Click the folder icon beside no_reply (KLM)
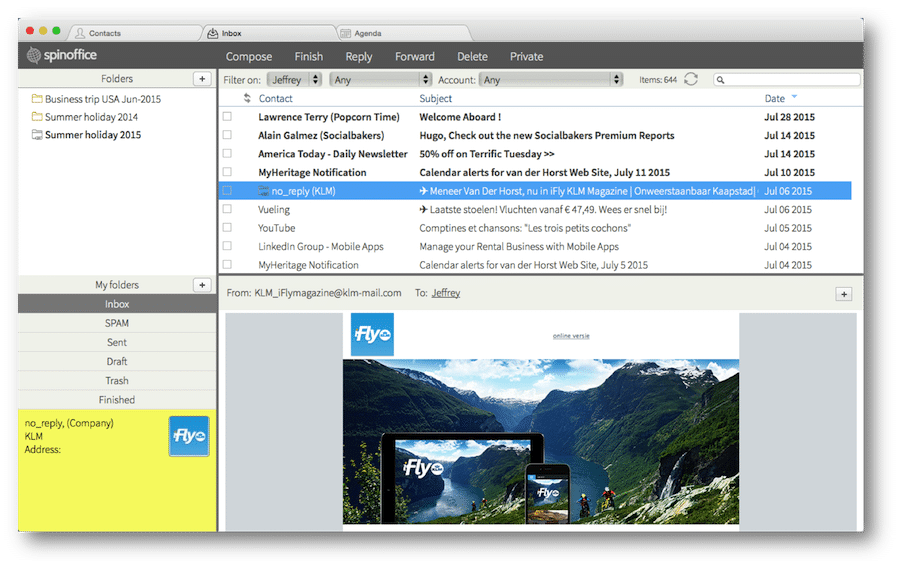900x568 pixels. 263,190
